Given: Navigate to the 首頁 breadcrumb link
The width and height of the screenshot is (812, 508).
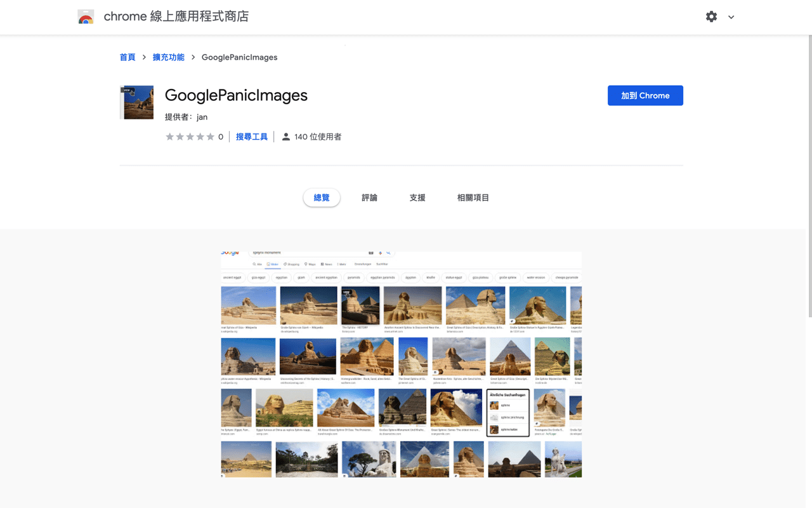Looking at the screenshot, I should pyautogui.click(x=127, y=57).
